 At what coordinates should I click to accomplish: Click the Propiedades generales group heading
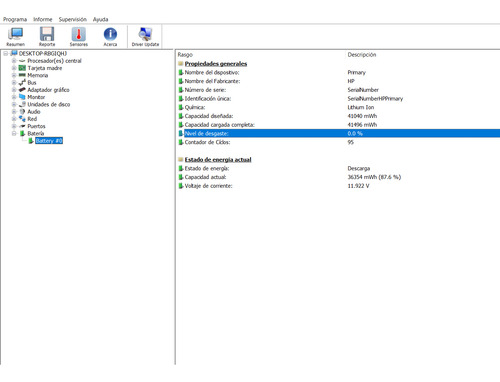click(x=216, y=64)
